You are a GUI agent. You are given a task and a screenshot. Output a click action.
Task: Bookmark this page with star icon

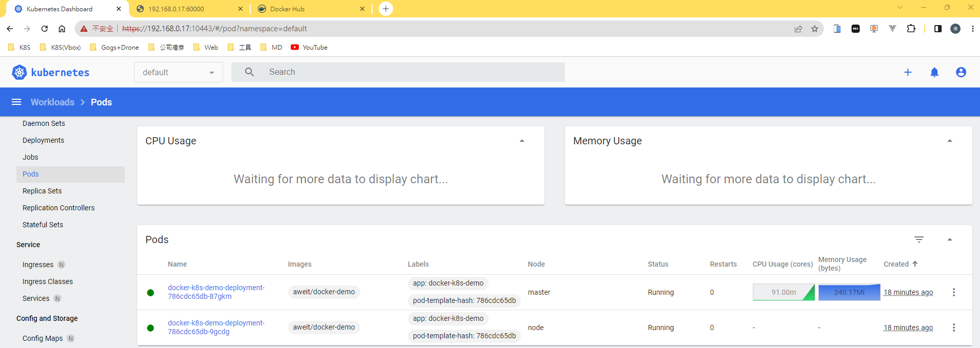coord(815,29)
